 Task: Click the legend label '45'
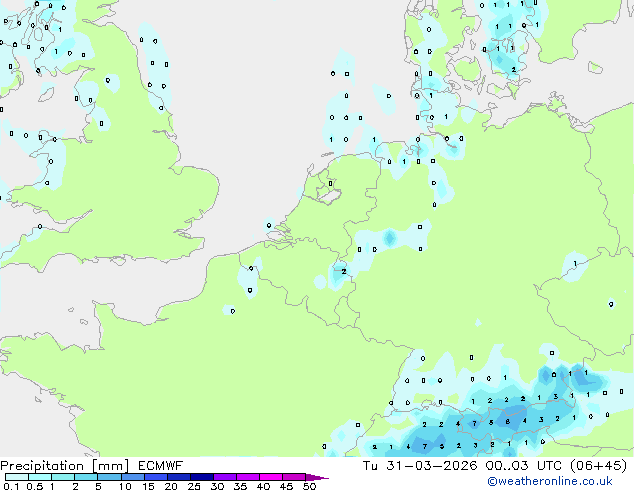pyautogui.click(x=287, y=486)
